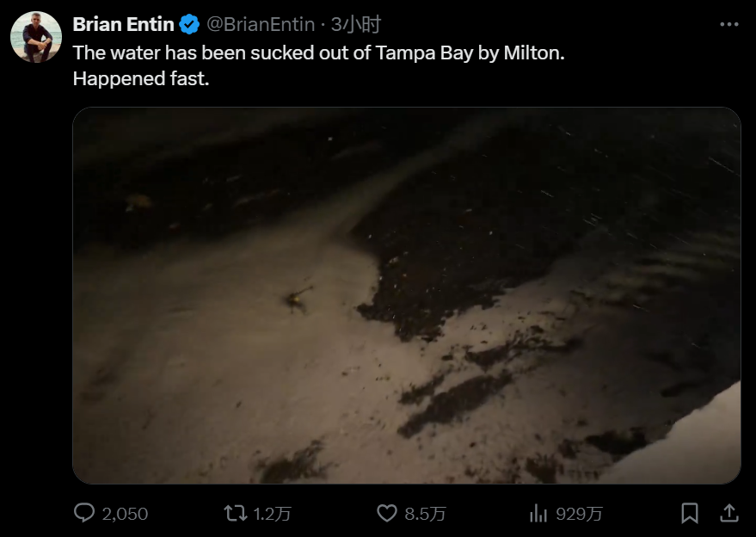Click the views bar chart icon
Screen dimensions: 756x537
pos(538,513)
